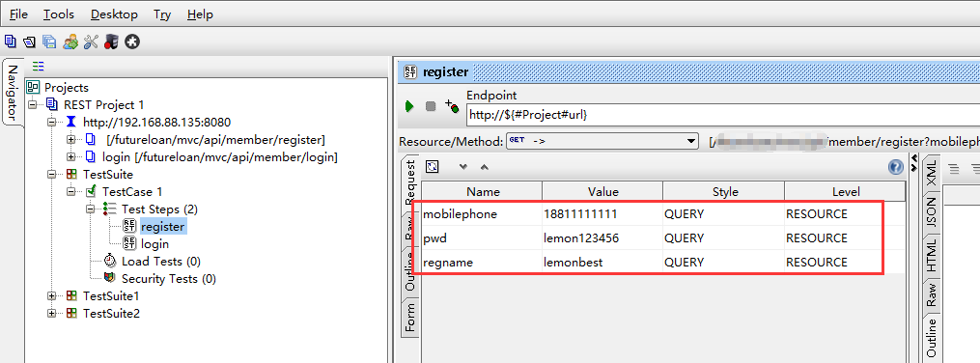
Task: Expand the login resource tree node
Action: tap(70, 156)
